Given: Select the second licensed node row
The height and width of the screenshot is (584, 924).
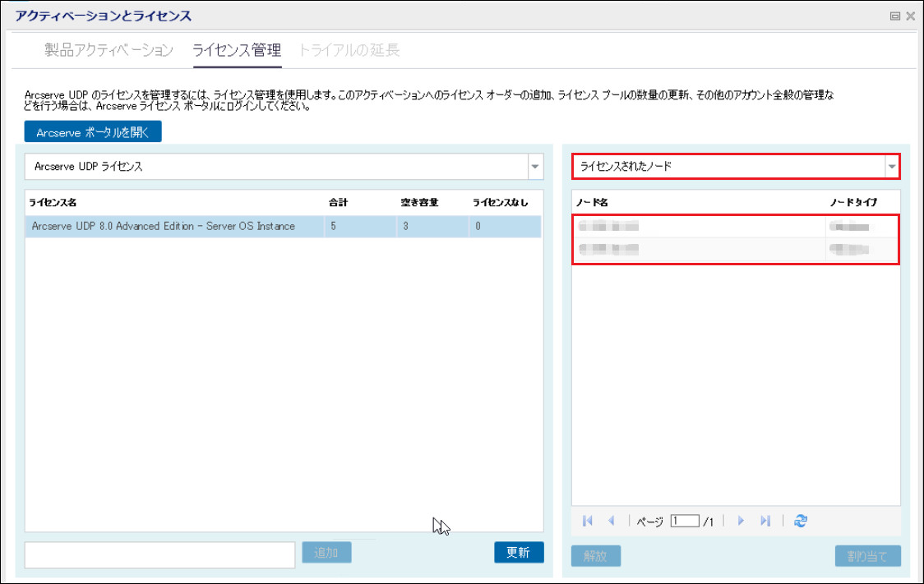Looking at the screenshot, I should tap(736, 250).
